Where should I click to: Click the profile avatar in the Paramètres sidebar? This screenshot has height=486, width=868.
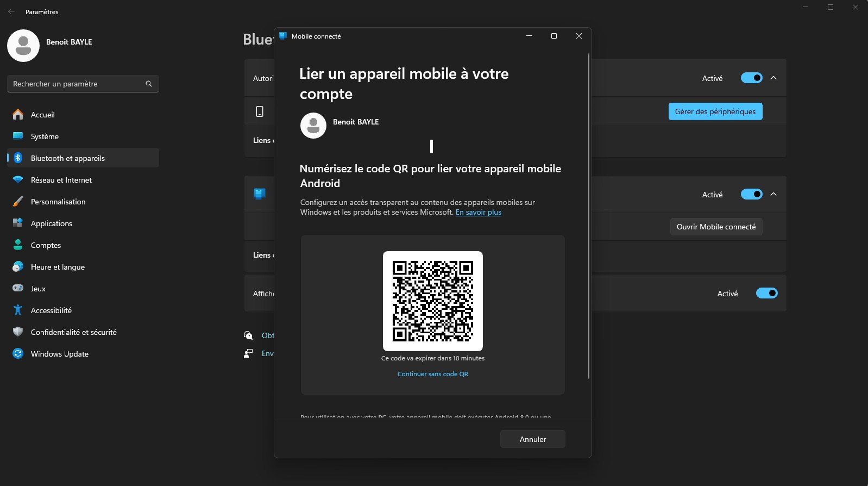(x=23, y=46)
